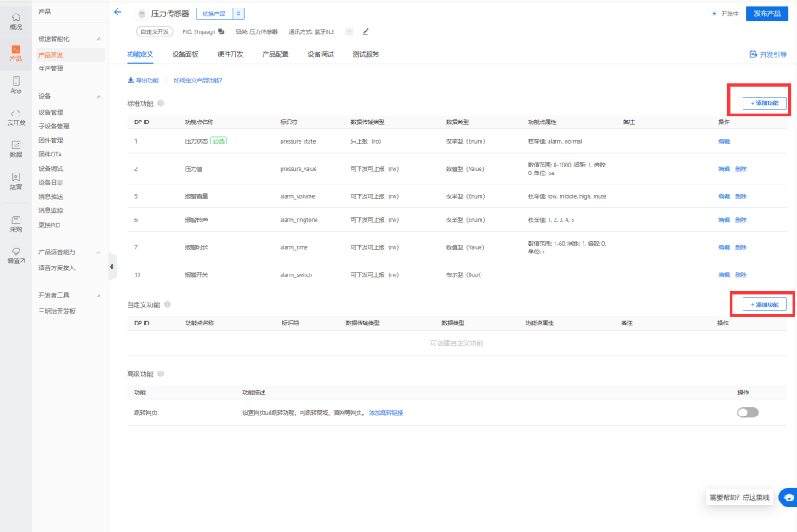This screenshot has width=797, height=532.
Task: Toggle the 跳转网页 switch on
Action: click(748, 412)
